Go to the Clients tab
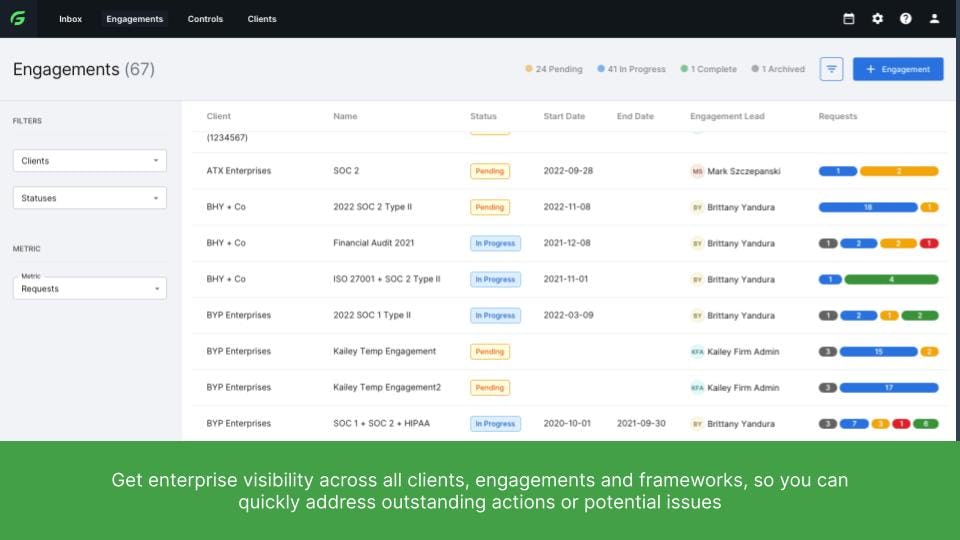 point(262,19)
